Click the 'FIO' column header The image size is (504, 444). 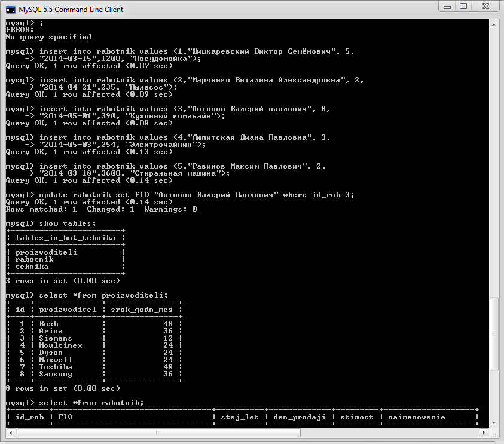coord(65,417)
